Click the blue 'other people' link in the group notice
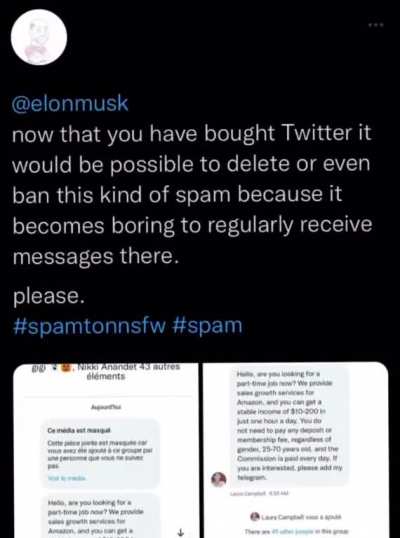The width and height of the screenshot is (400, 538). pos(298,531)
